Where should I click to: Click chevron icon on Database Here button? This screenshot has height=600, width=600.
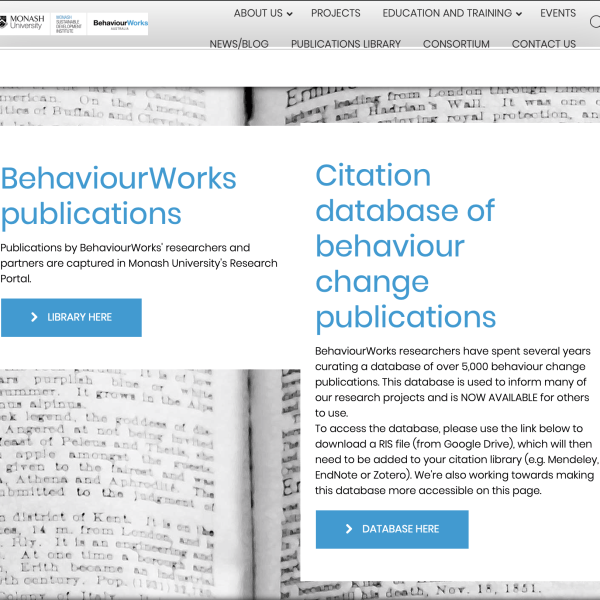point(349,529)
